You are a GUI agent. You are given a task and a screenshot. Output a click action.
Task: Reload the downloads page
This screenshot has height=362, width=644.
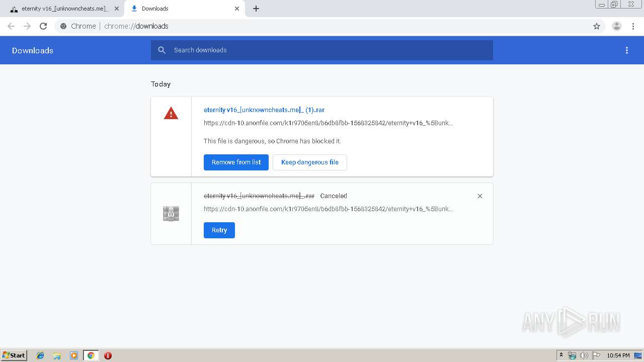click(43, 26)
